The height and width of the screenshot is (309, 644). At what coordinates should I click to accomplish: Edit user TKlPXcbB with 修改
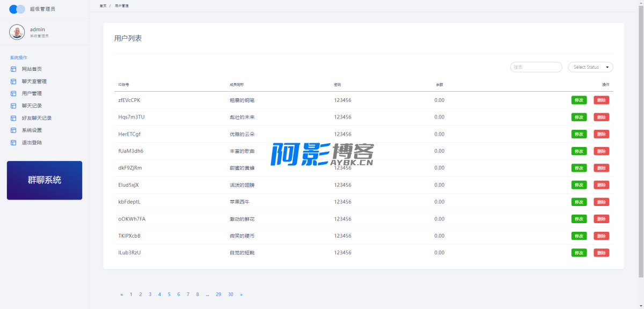579,236
